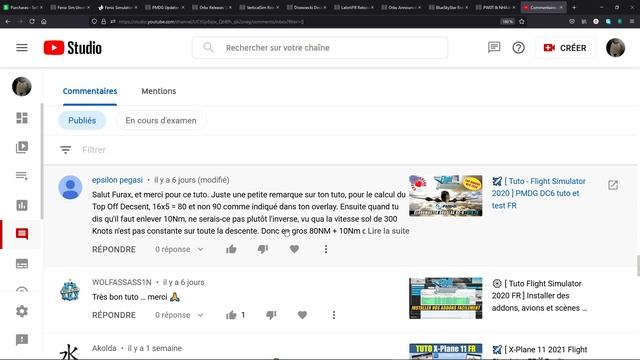Click the WOLFASSASS1N user avatar
Viewport: 640px width, 360px height.
(x=70, y=290)
